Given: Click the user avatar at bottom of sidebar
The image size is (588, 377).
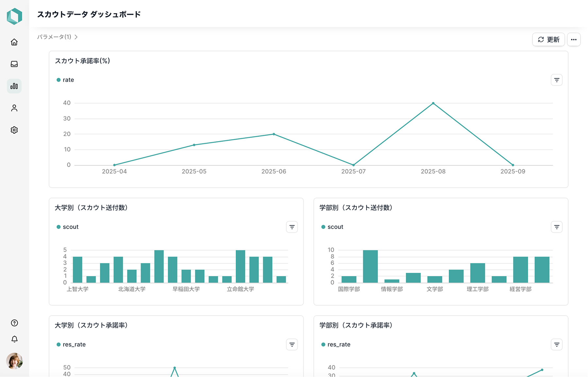Looking at the screenshot, I should [14, 361].
